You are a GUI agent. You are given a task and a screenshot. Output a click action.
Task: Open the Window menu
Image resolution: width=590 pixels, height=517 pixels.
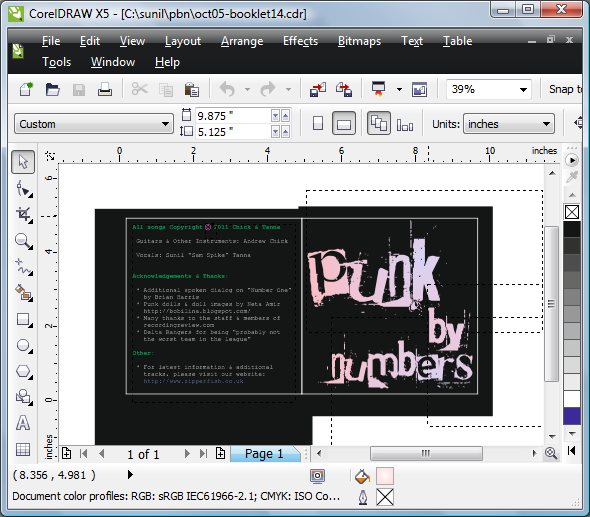tap(113, 62)
